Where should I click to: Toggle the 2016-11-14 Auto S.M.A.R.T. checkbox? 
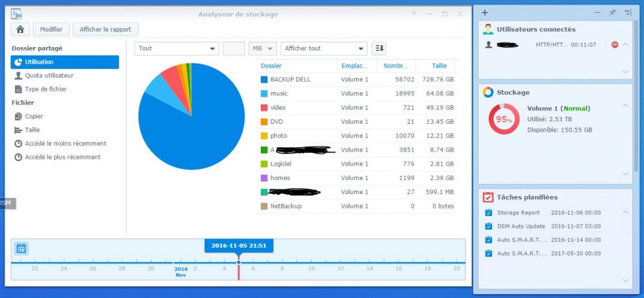point(488,240)
